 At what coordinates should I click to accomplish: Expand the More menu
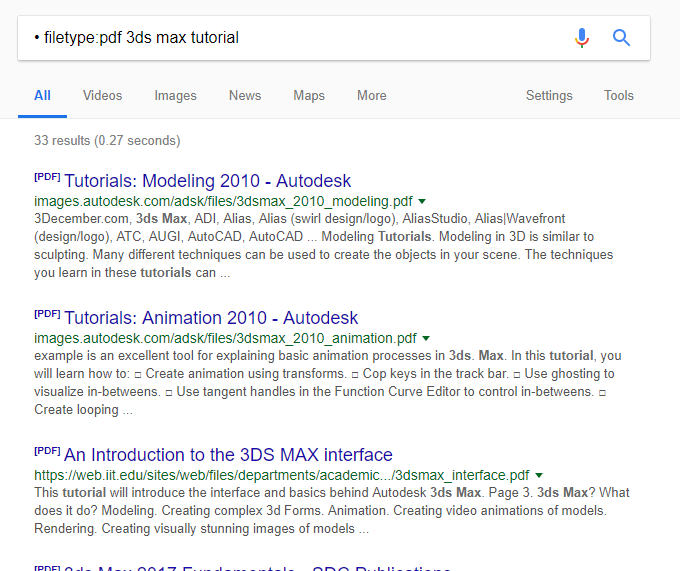coord(372,95)
